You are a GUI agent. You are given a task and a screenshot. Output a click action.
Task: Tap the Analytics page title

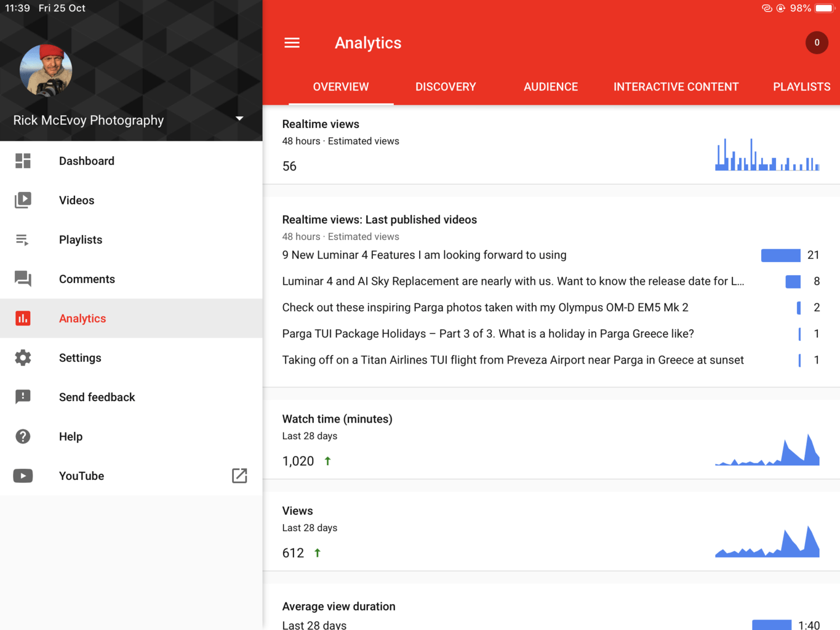click(368, 42)
